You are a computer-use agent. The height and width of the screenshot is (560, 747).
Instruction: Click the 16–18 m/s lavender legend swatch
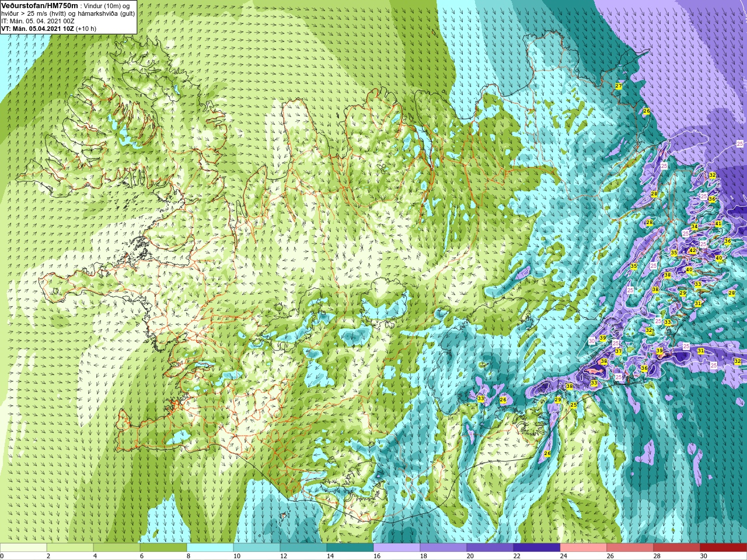(x=397, y=547)
